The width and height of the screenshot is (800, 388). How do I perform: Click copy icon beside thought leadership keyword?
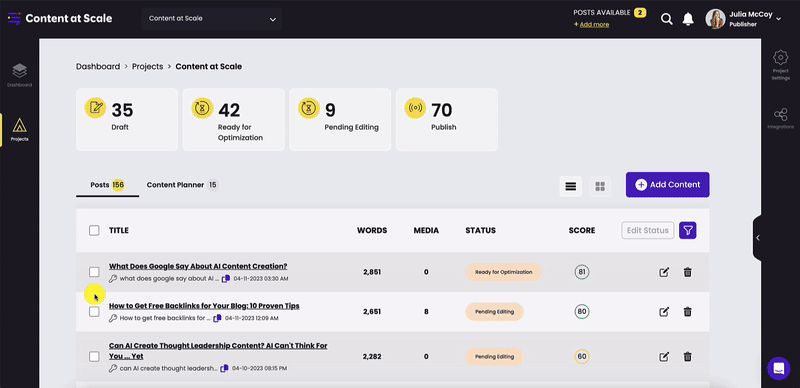[223, 368]
